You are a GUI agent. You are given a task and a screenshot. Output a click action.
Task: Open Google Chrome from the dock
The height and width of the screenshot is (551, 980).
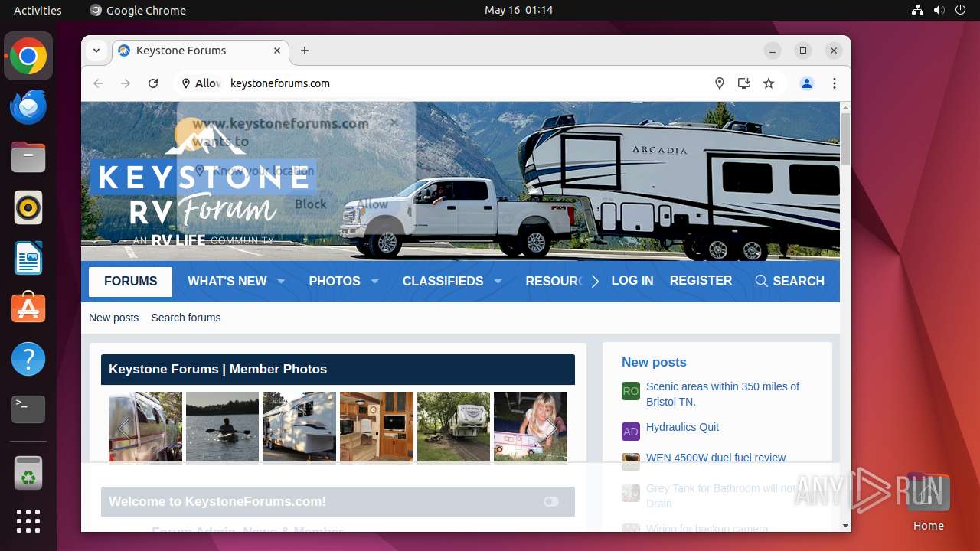[28, 57]
